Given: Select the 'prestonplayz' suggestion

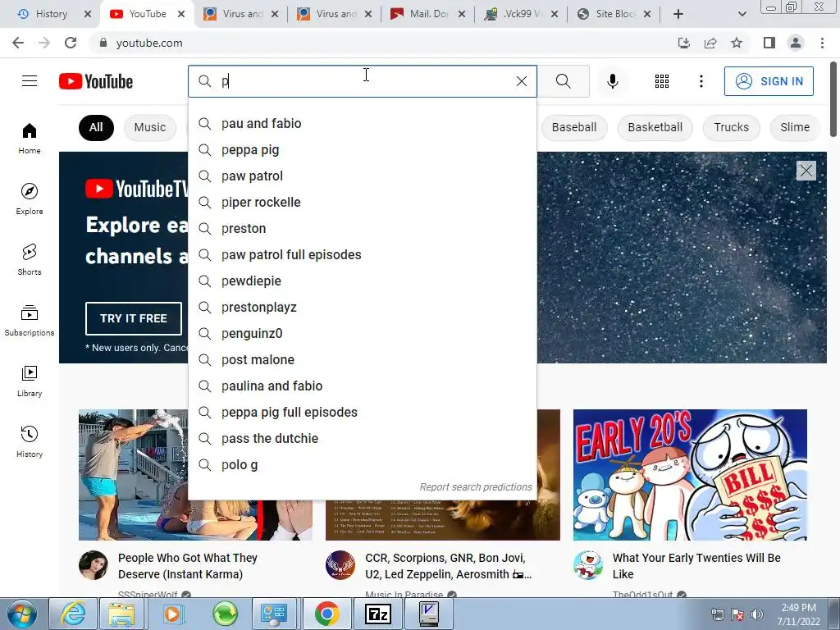Looking at the screenshot, I should [x=362, y=307].
